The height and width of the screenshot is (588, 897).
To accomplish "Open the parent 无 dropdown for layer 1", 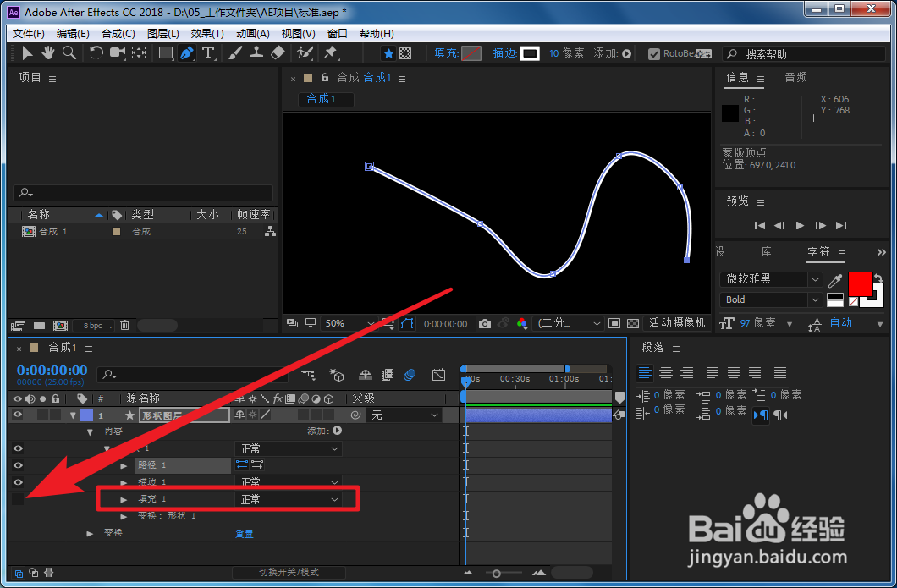I will [x=405, y=415].
